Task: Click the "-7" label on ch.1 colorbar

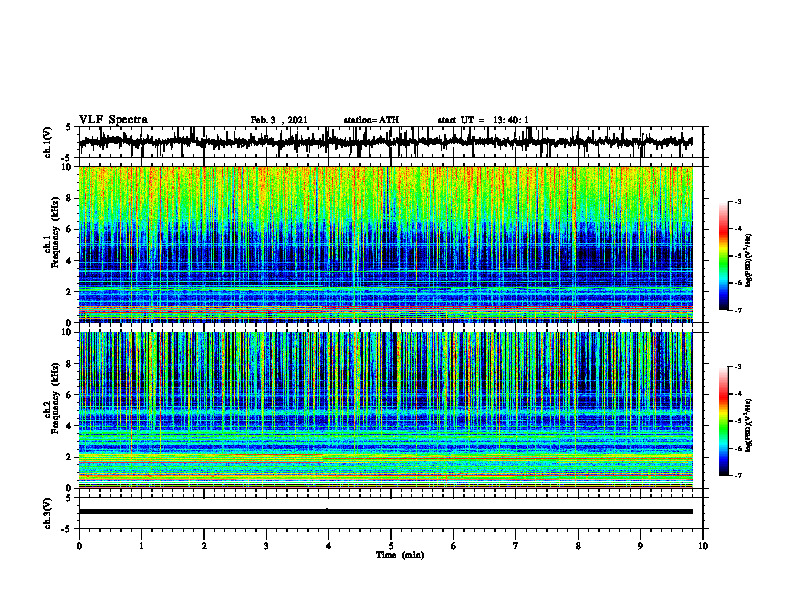Action: pyautogui.click(x=737, y=310)
